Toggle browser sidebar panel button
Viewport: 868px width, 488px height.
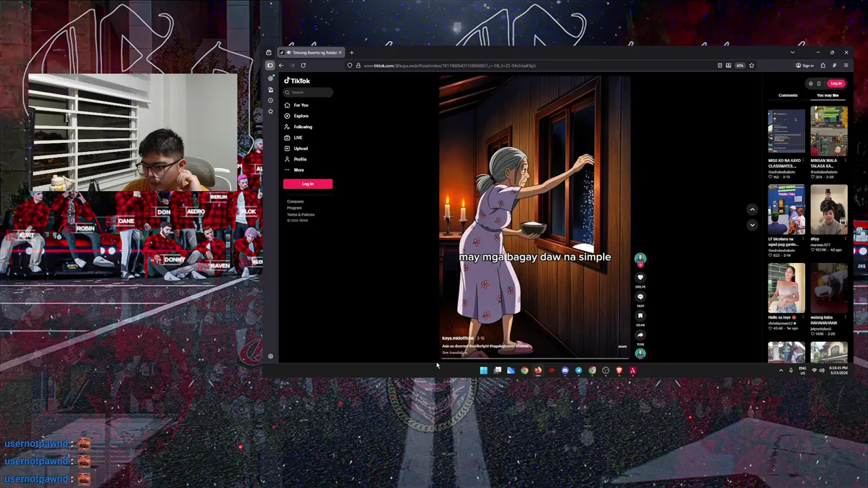click(x=270, y=66)
